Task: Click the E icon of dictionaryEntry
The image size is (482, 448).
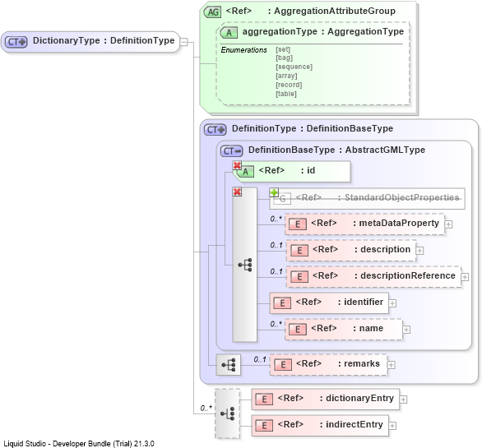Action: (264, 400)
